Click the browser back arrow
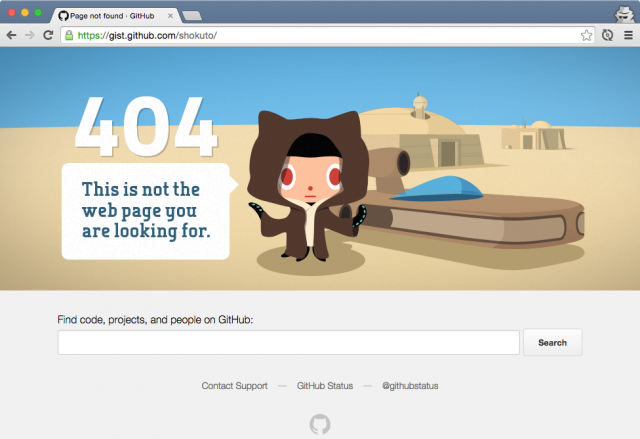Viewport: 640px width, 439px height. (11, 35)
